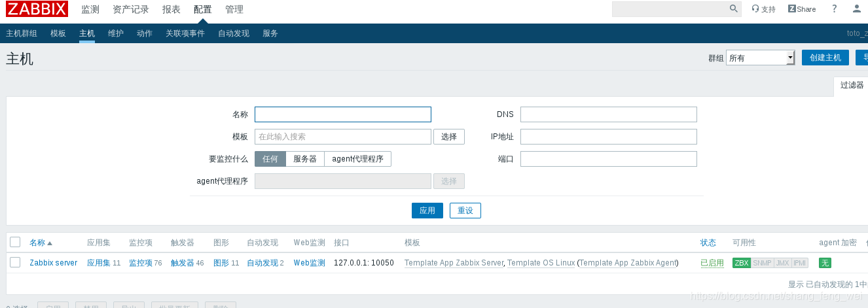The width and height of the screenshot is (868, 308).
Task: Click the JMX availability badge
Action: (782, 263)
